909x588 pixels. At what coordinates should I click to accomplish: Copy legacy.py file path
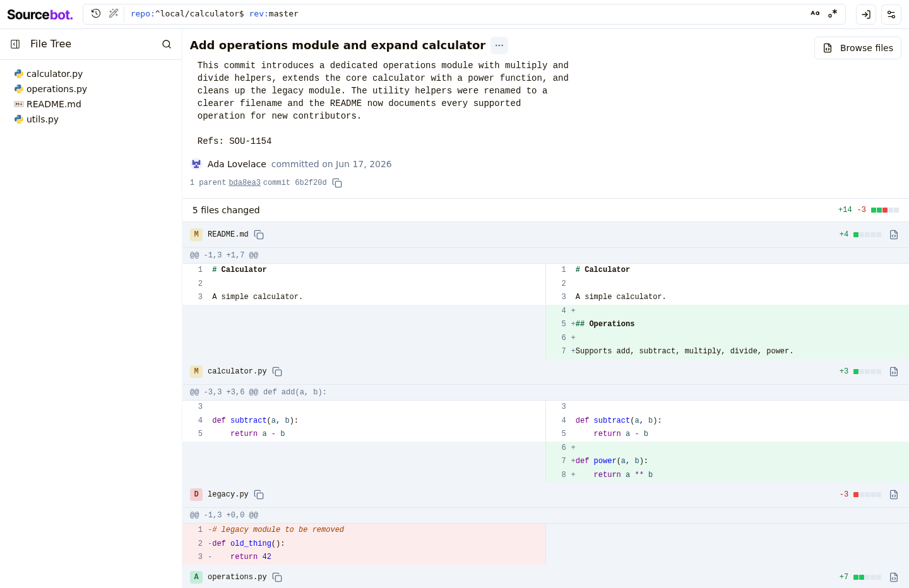[x=259, y=495]
